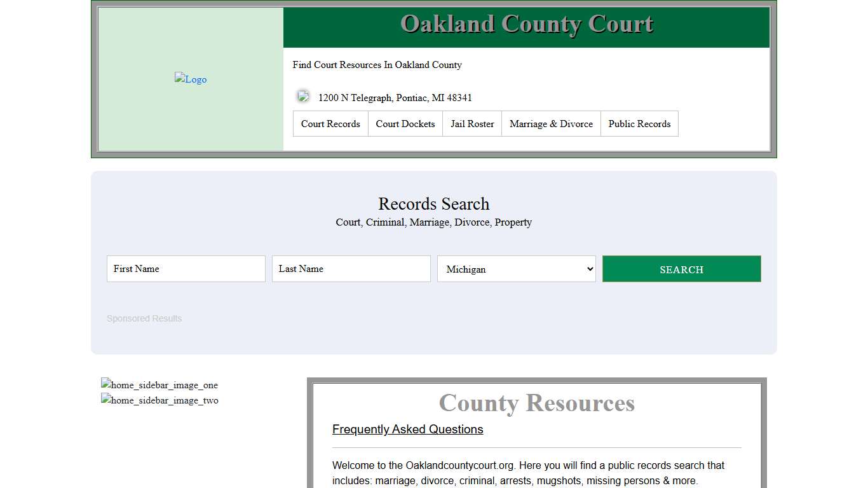Switch to the Court Records section
The height and width of the screenshot is (488, 868).
coord(330,123)
